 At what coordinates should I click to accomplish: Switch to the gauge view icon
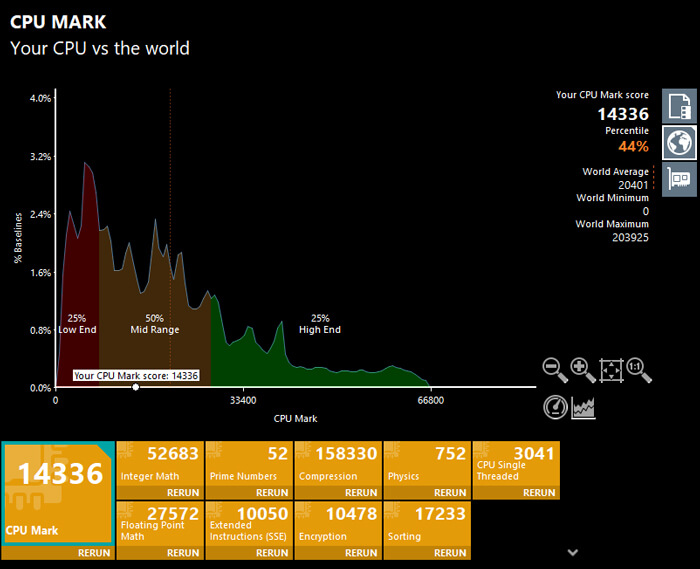click(x=555, y=406)
